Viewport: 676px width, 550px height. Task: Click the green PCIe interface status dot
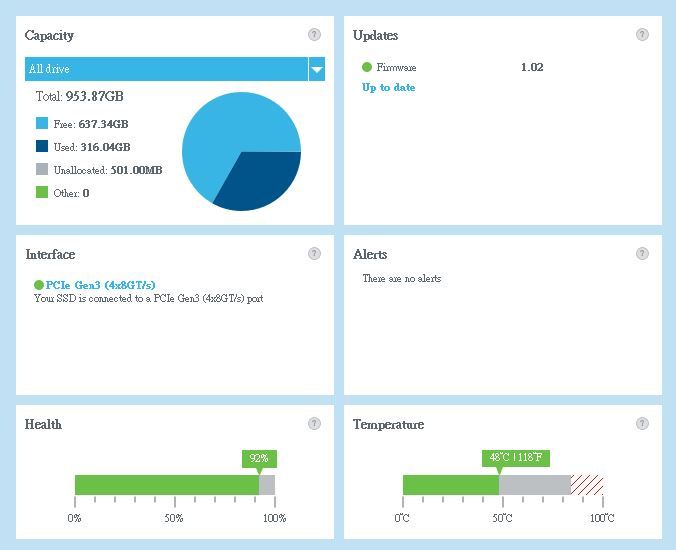[39, 285]
